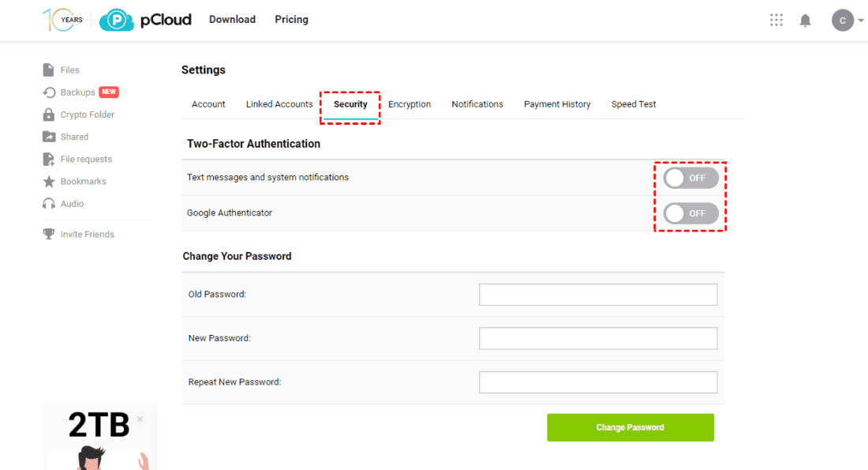Viewport: 868px width, 470px height.
Task: Open the apps grid menu
Action: [x=776, y=21]
